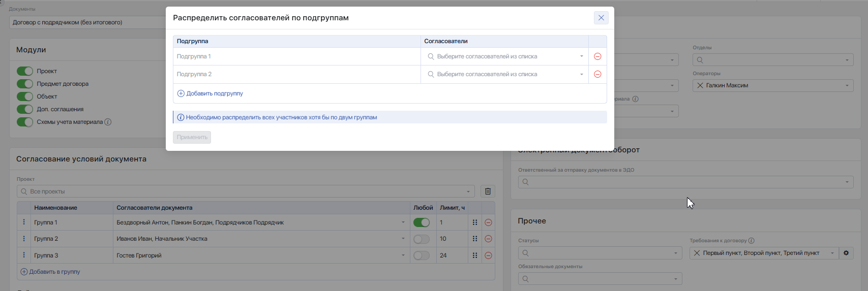Turn off Любой toggle for Группа 1
This screenshot has height=291, width=868.
coord(421,222)
